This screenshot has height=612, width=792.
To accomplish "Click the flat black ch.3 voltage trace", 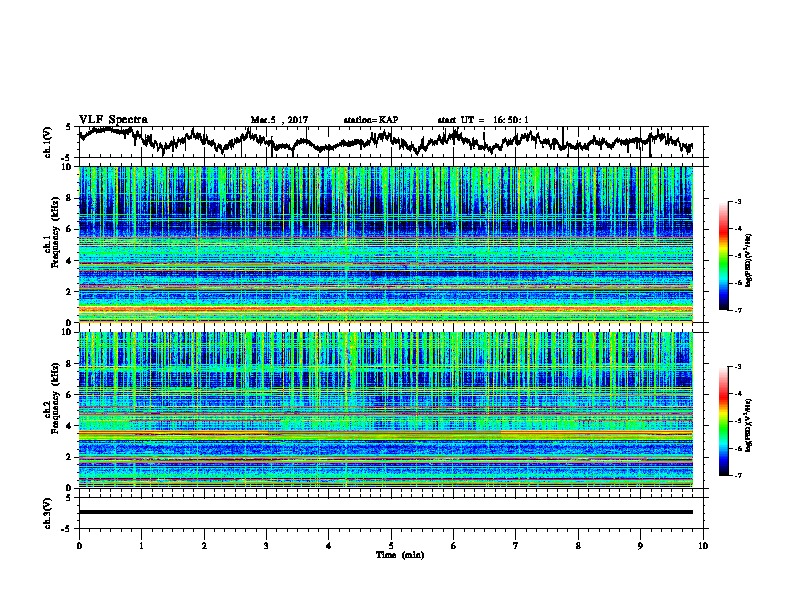I will 385,512.
